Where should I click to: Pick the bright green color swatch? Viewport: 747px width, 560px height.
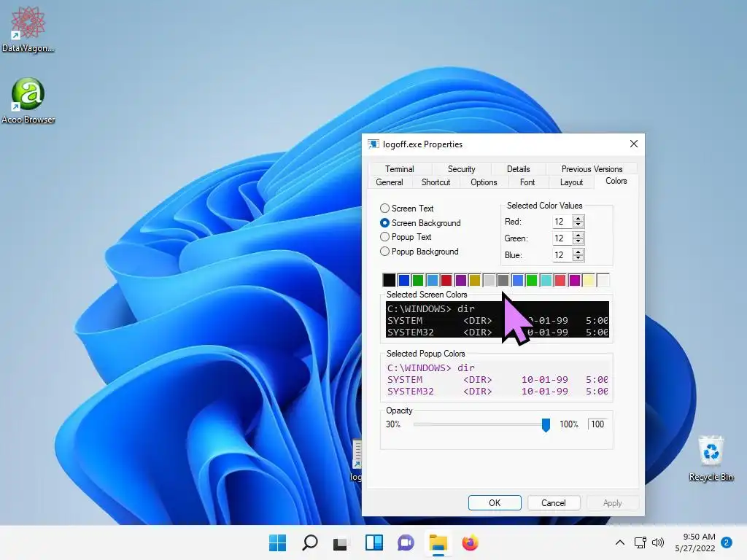532,280
